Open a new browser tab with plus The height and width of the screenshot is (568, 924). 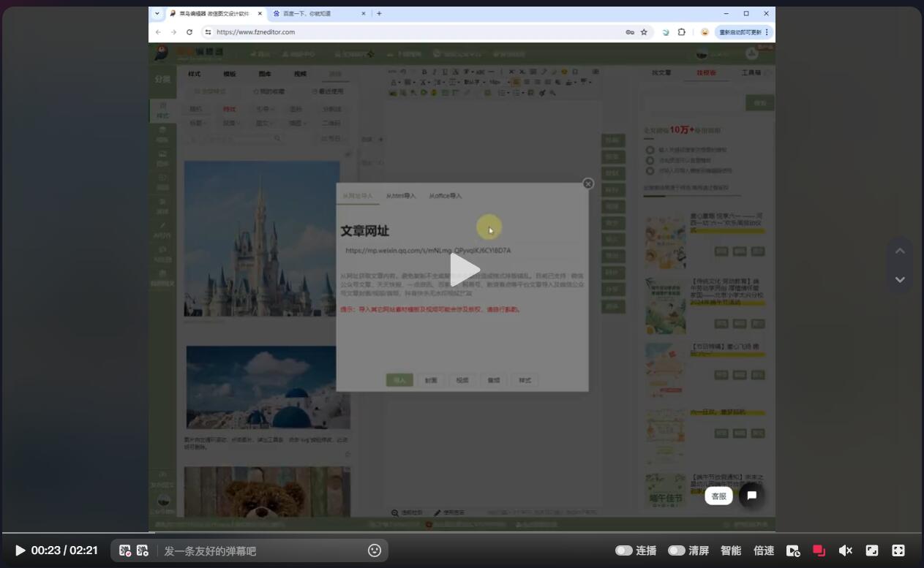point(379,13)
